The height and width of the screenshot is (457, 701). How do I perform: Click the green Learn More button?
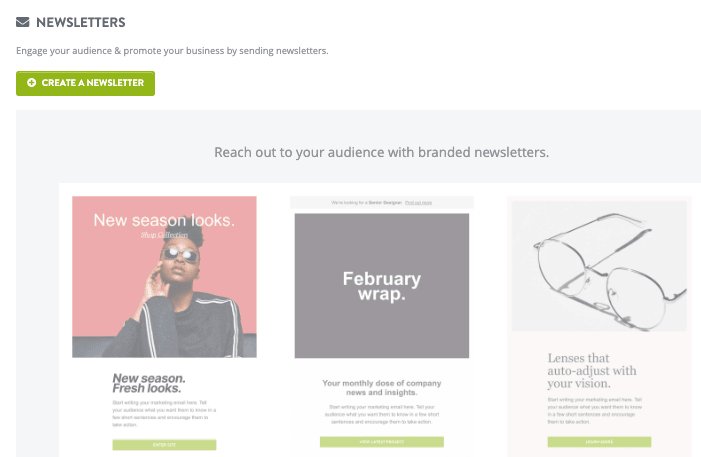coord(599,442)
